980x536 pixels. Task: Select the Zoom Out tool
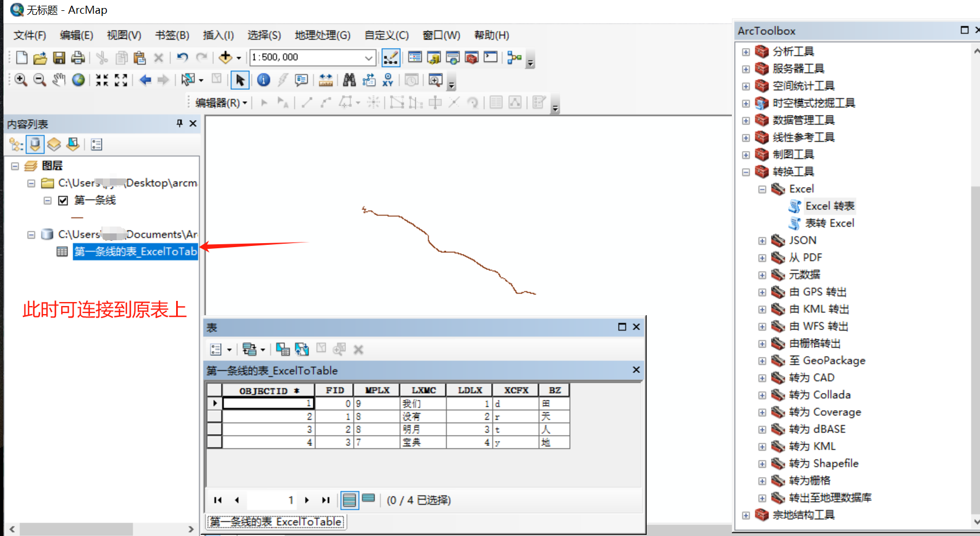click(39, 80)
